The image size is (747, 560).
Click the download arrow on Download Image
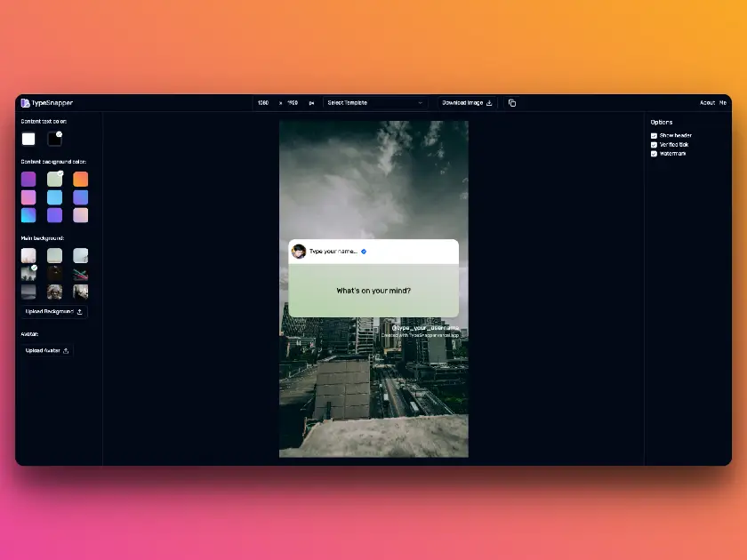coord(490,103)
